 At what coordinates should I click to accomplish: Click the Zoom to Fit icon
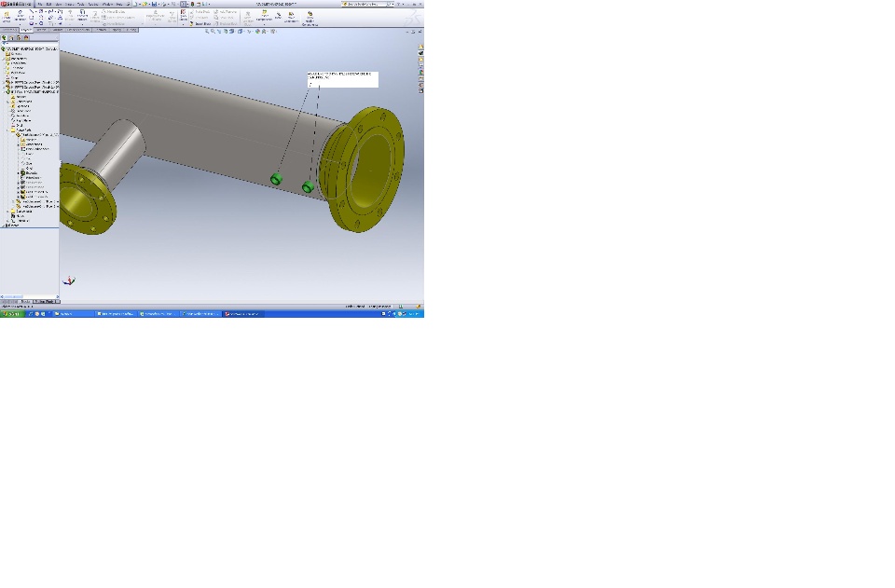pos(207,32)
